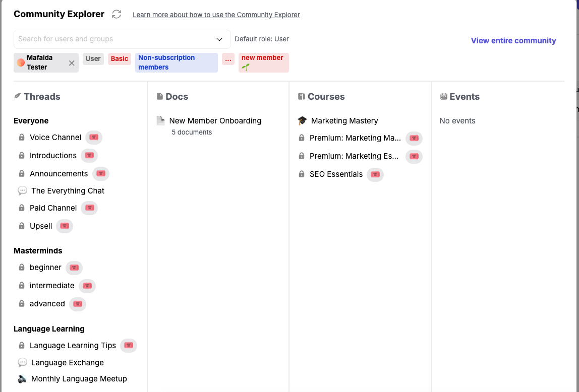Expand the hidden roles ellipsis tag
This screenshot has width=579, height=392.
pos(228,59)
